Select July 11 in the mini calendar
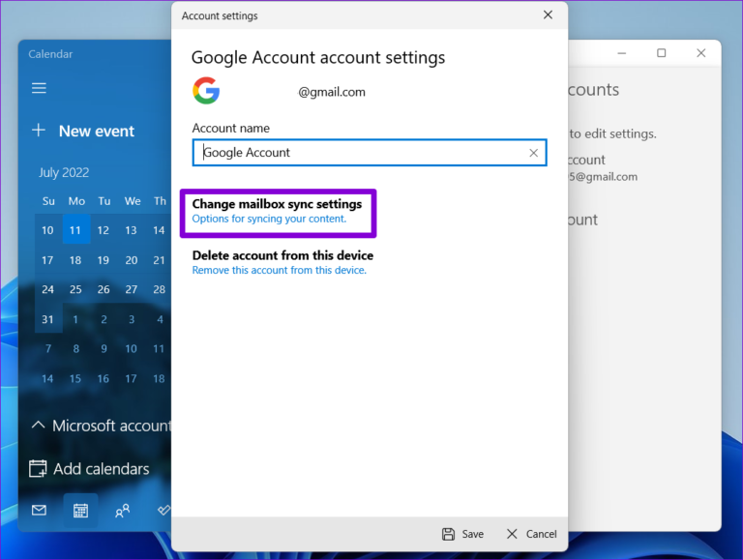 click(x=75, y=230)
